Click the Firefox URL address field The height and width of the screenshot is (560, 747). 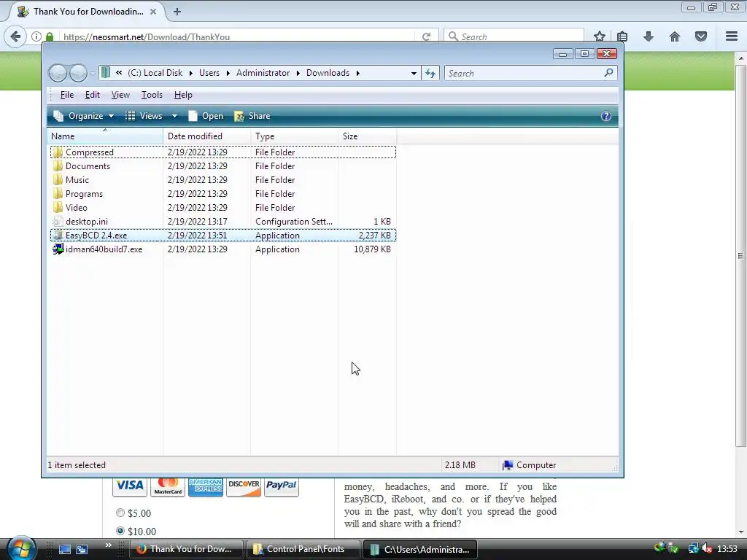click(239, 36)
